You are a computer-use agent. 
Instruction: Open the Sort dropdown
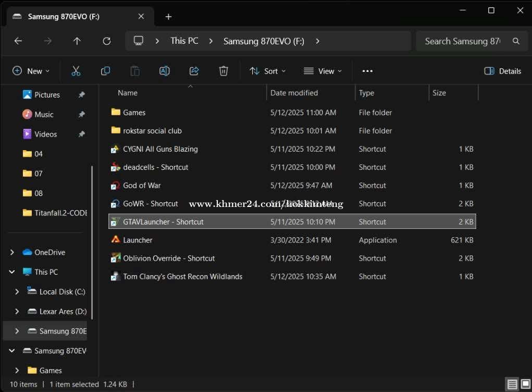[267, 71]
